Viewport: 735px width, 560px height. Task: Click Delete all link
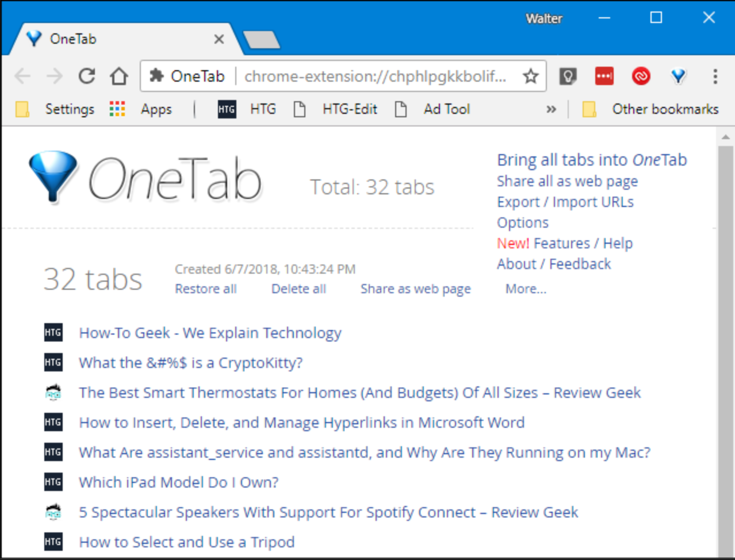pos(298,289)
